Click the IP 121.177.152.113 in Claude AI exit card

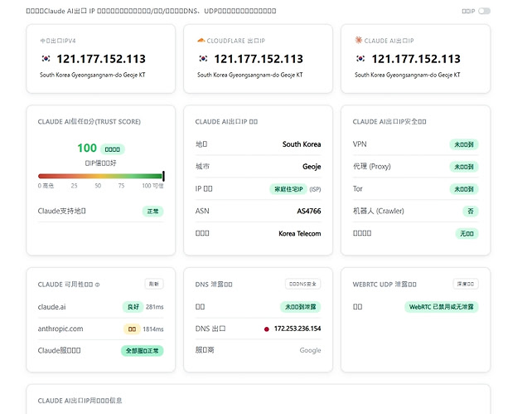416,59
